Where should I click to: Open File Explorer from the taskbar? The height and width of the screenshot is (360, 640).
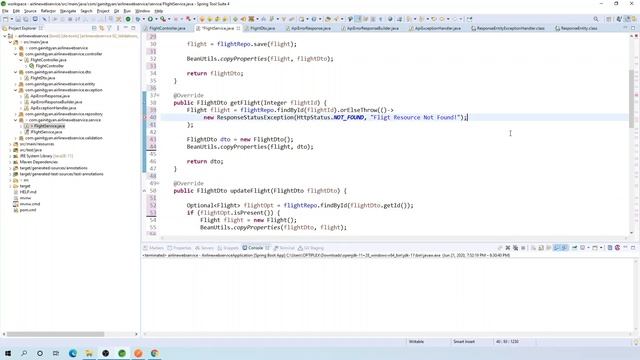[89, 353]
